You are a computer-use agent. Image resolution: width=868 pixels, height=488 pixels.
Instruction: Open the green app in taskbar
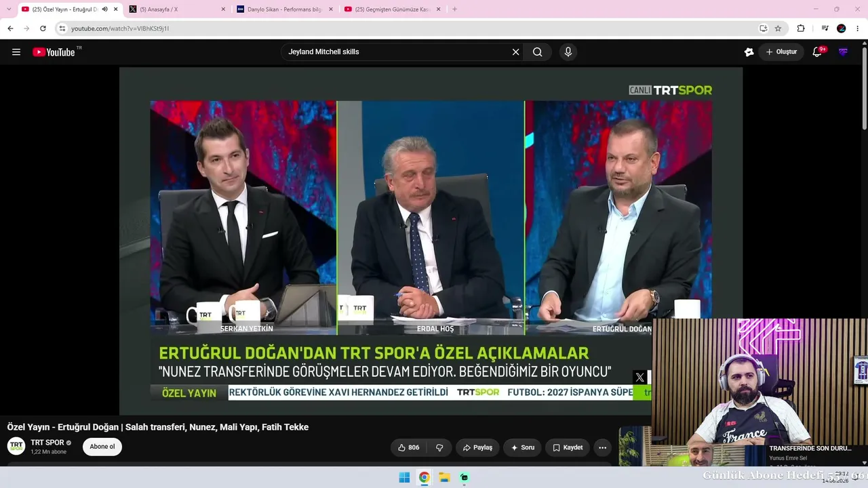click(x=465, y=477)
